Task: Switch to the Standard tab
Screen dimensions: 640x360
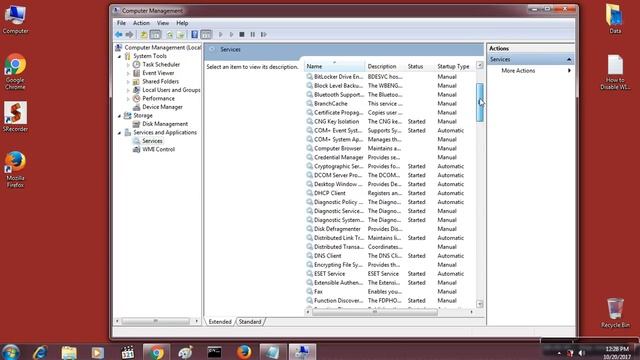Action: 250,322
